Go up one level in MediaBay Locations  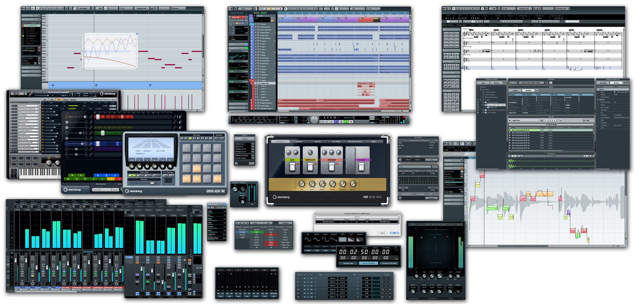(x=516, y=83)
